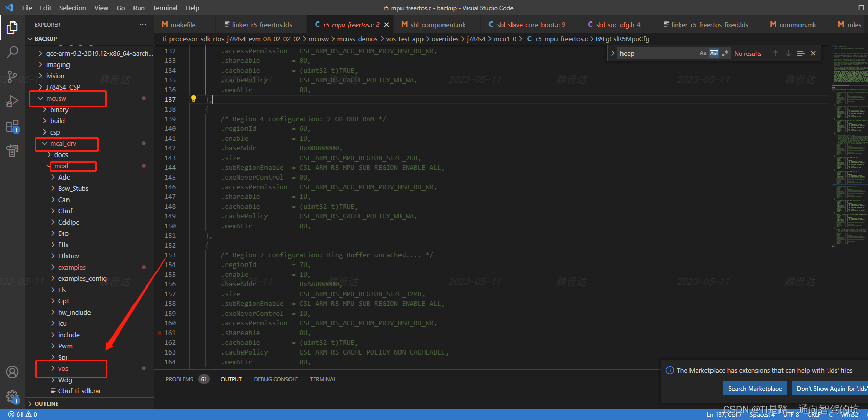Open Explorer more actions ellipsis
The width and height of the screenshot is (868, 420).
(x=143, y=25)
